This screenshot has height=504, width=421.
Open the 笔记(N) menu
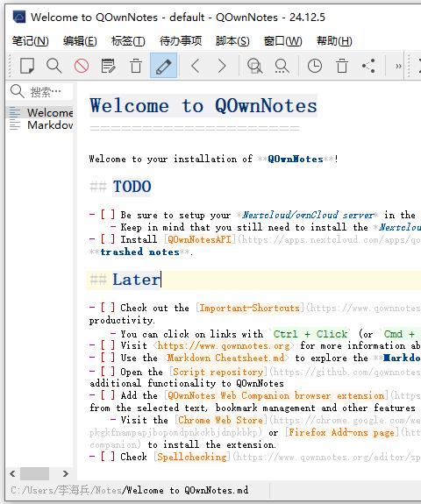(x=30, y=41)
